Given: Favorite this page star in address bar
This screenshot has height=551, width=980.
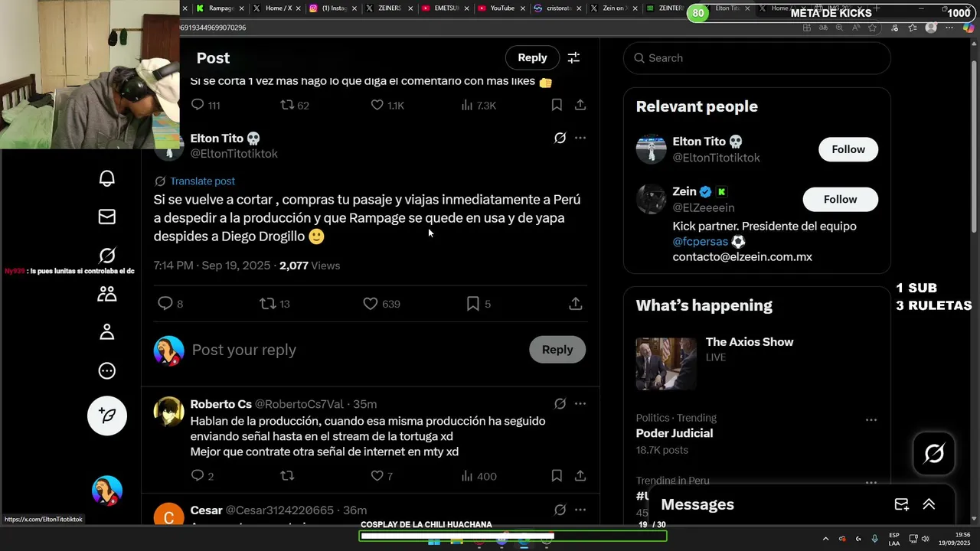Looking at the screenshot, I should (x=873, y=28).
